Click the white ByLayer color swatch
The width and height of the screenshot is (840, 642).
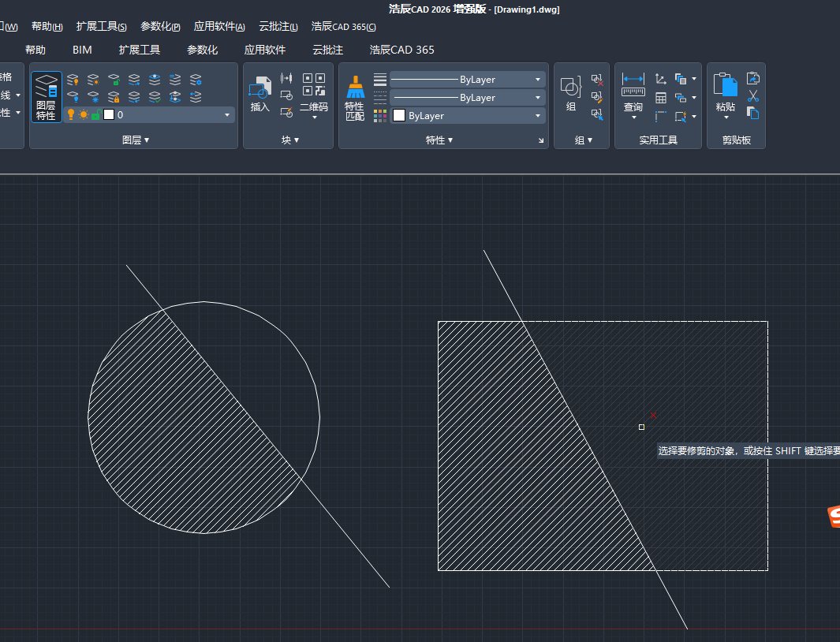click(x=399, y=116)
